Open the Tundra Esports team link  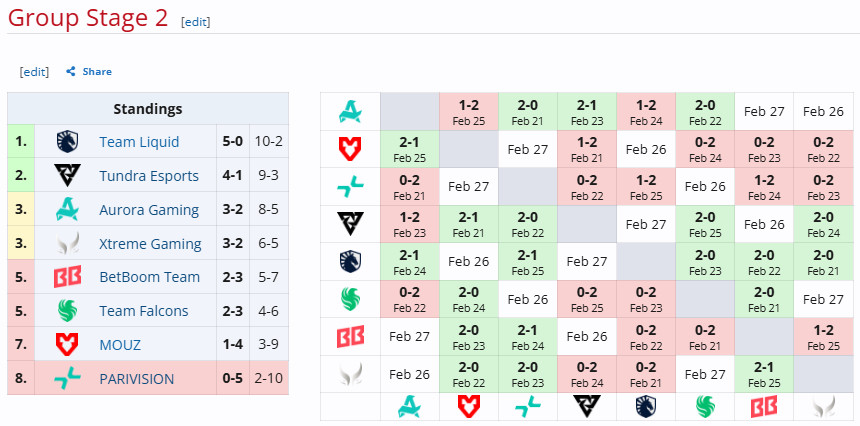click(149, 176)
